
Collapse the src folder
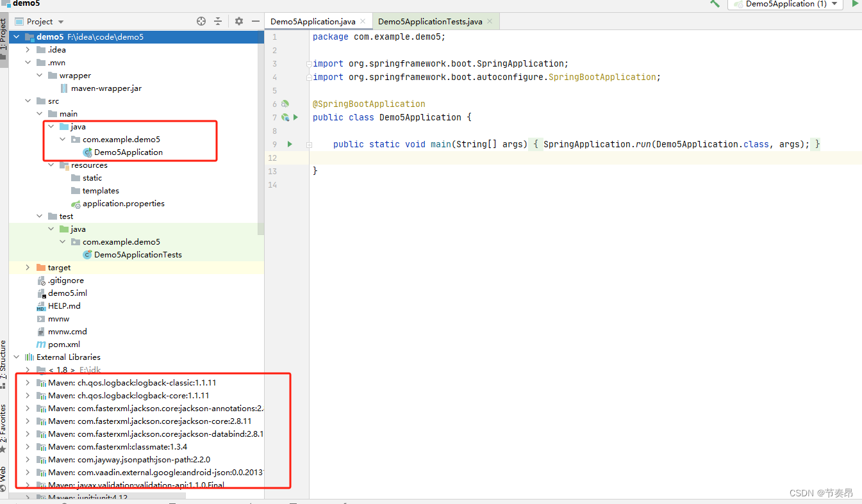(28, 101)
